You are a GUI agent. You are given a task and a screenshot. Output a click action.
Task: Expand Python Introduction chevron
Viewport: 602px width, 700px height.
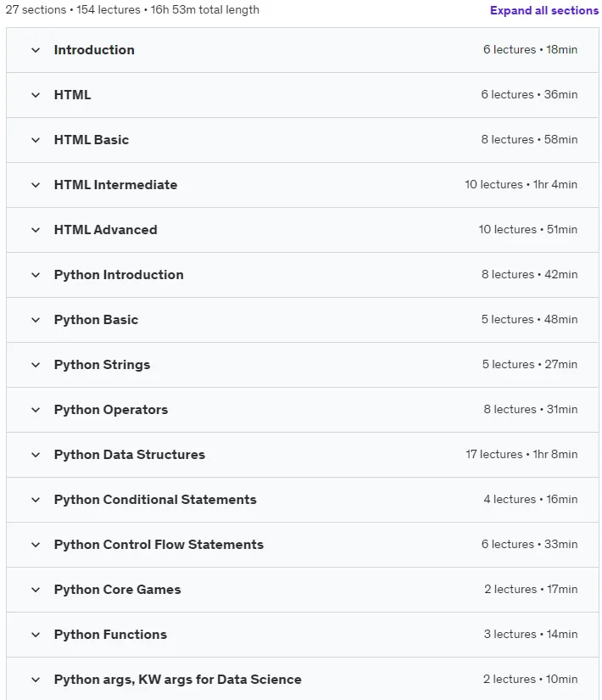[x=36, y=275]
